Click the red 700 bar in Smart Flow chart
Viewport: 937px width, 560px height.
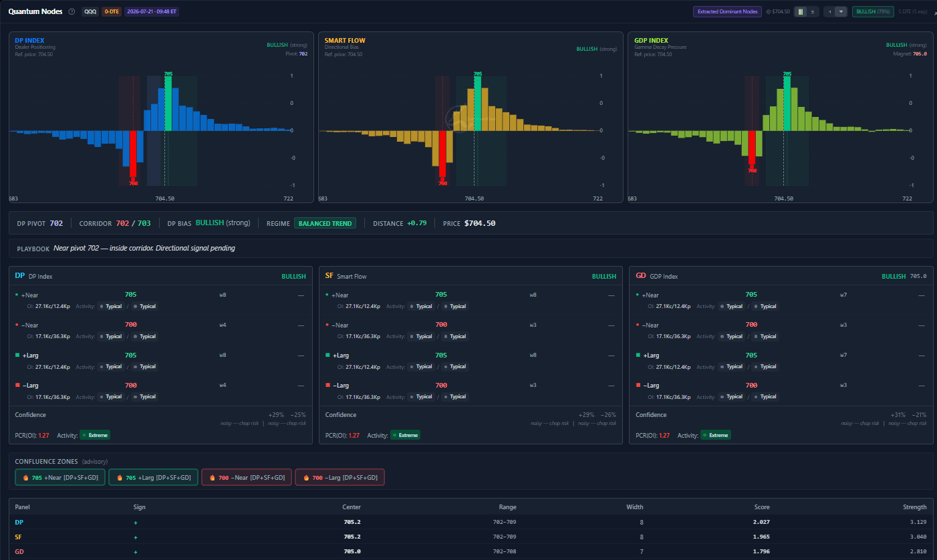(442, 154)
